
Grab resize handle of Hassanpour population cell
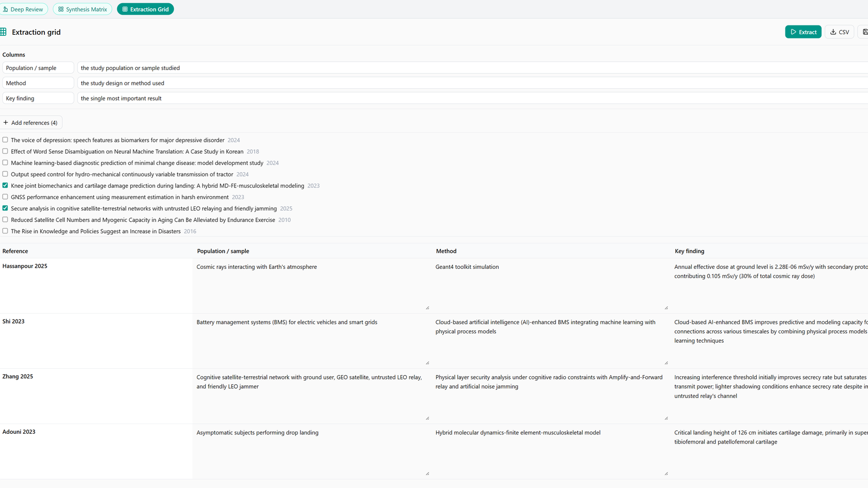point(427,308)
